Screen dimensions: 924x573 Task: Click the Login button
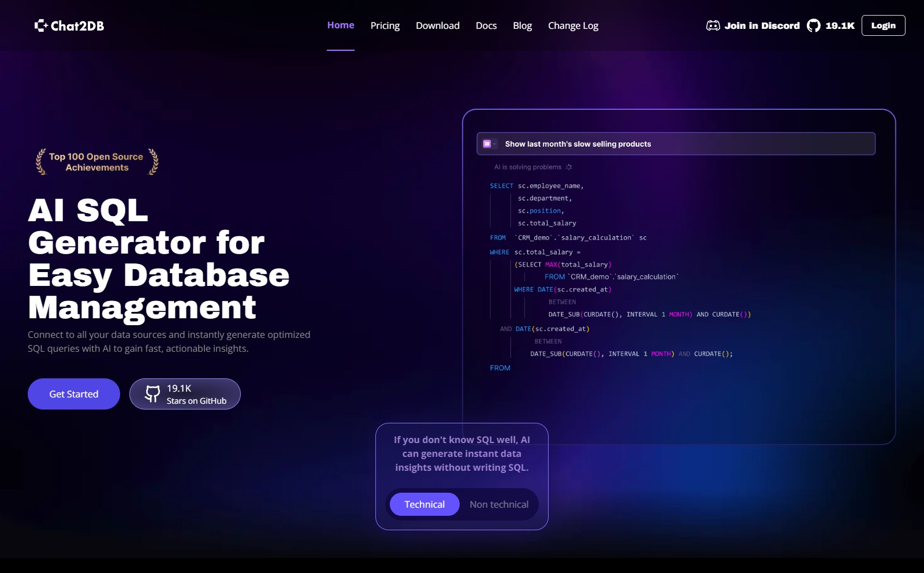[x=883, y=25]
